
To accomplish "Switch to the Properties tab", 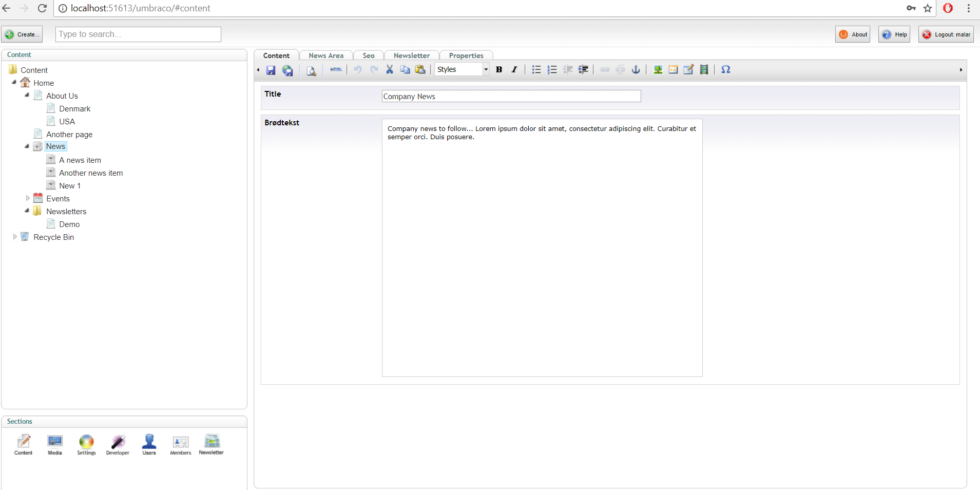I will [x=466, y=55].
